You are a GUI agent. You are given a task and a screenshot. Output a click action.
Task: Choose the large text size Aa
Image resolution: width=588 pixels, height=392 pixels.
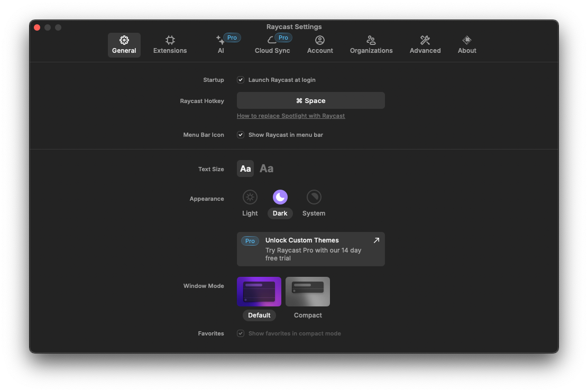267,169
